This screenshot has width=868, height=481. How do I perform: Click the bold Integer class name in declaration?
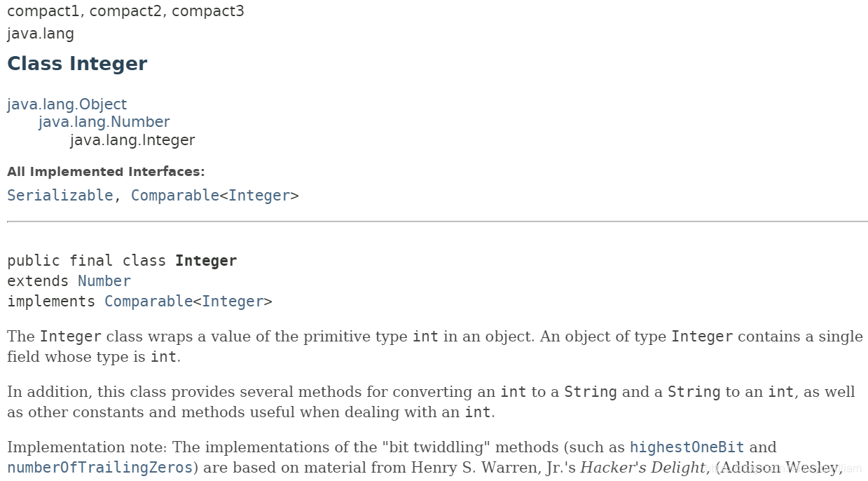[x=206, y=261]
